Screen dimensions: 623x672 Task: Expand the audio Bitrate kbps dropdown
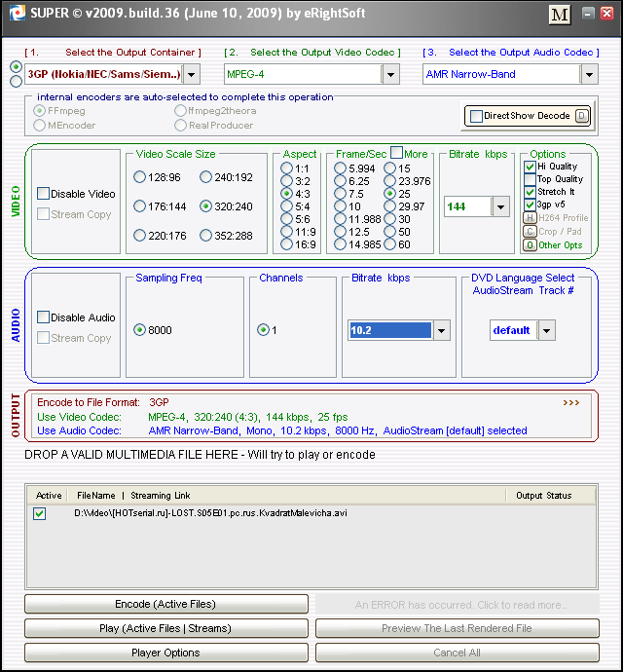(x=441, y=330)
